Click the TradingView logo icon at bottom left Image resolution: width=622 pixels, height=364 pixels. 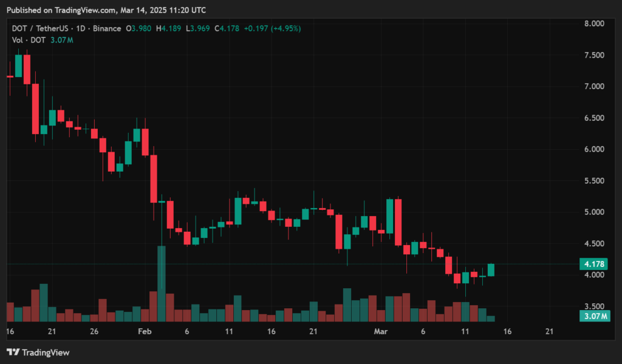point(12,352)
